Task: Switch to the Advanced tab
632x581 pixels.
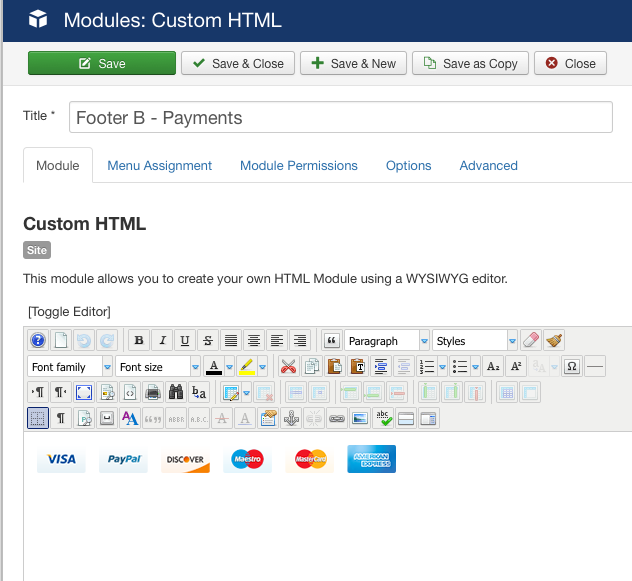Action: click(489, 166)
